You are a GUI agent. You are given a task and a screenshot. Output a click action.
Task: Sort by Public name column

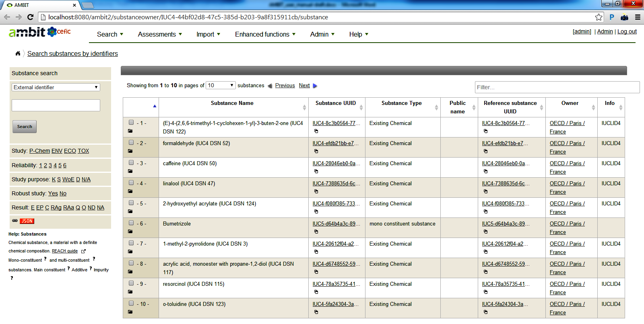[x=459, y=107]
